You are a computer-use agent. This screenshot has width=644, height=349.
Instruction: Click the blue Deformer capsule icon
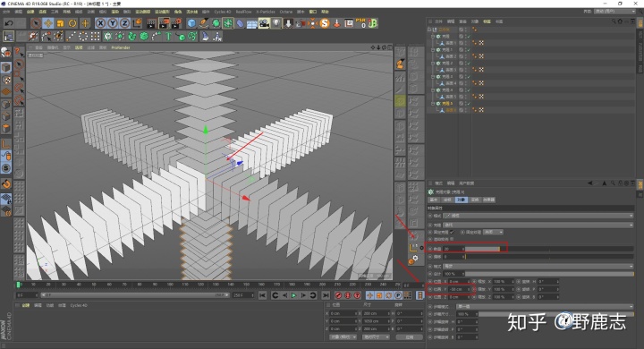[x=240, y=23]
